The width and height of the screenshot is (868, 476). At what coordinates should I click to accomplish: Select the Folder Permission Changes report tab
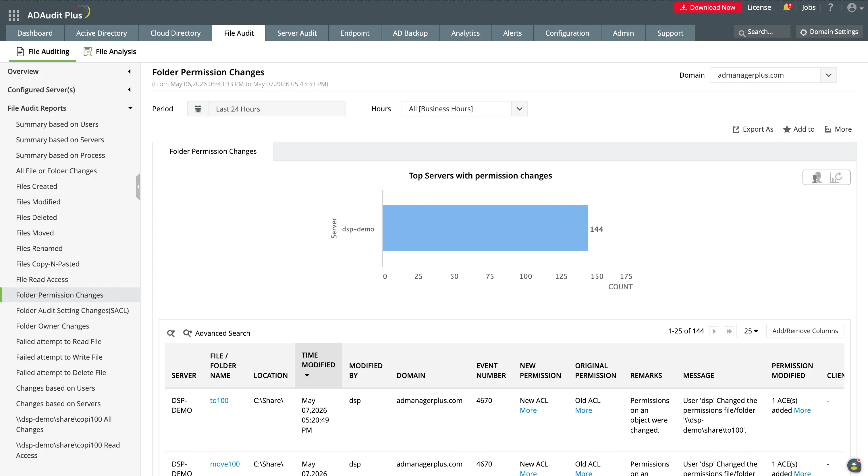click(213, 151)
